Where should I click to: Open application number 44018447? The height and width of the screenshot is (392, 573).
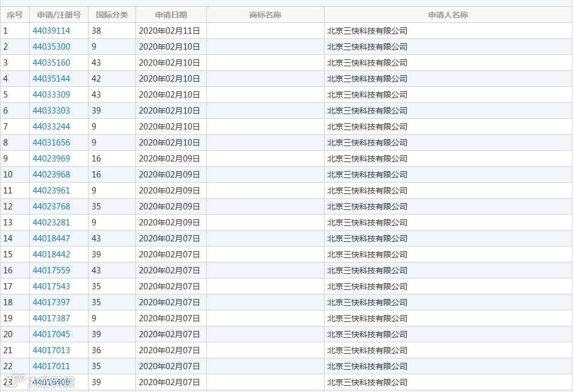(x=51, y=239)
